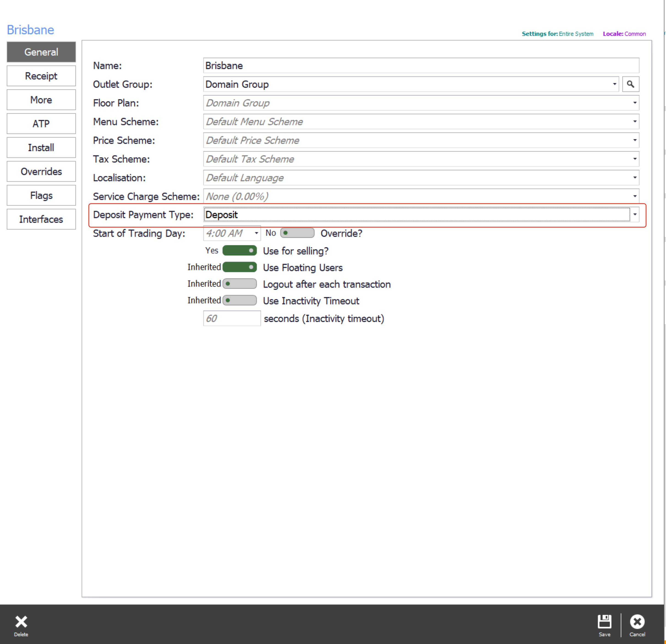The width and height of the screenshot is (666, 644).
Task: Click the Outlet Group search magnifier icon
Action: coord(630,84)
